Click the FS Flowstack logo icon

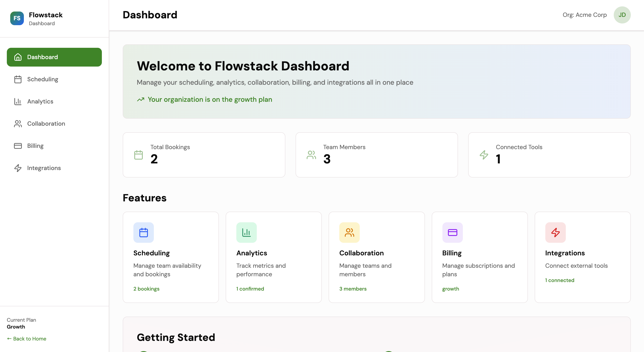(17, 18)
